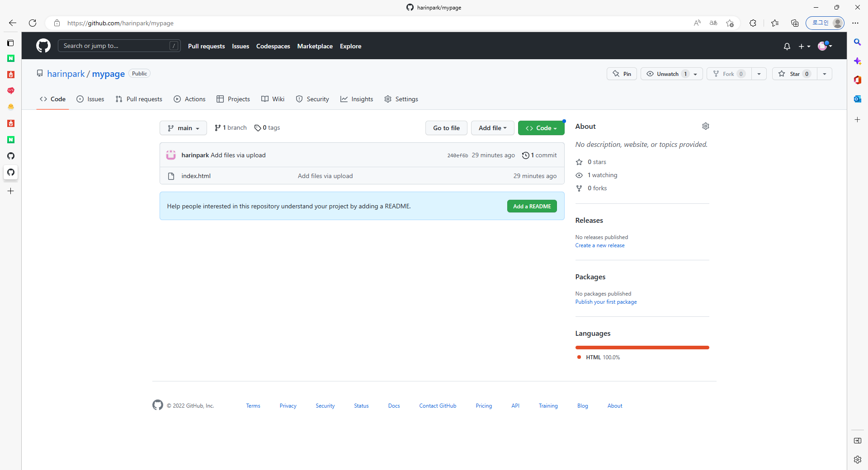Click the tab actions icon in vertical tabs
Viewport: 868px width, 470px height.
11,43
